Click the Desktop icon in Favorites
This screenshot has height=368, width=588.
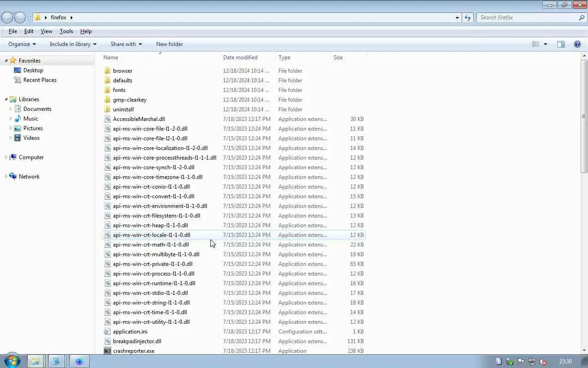[x=17, y=70]
